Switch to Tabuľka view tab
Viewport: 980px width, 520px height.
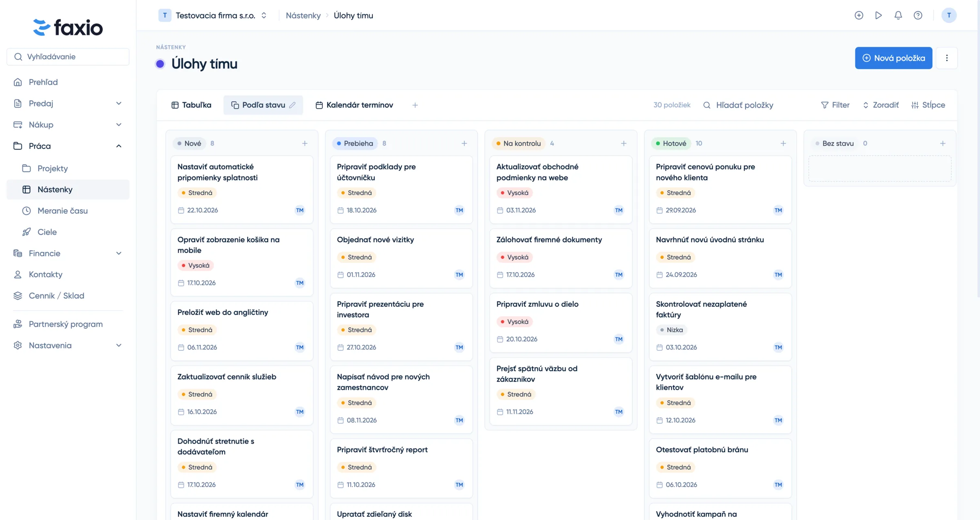pos(192,105)
